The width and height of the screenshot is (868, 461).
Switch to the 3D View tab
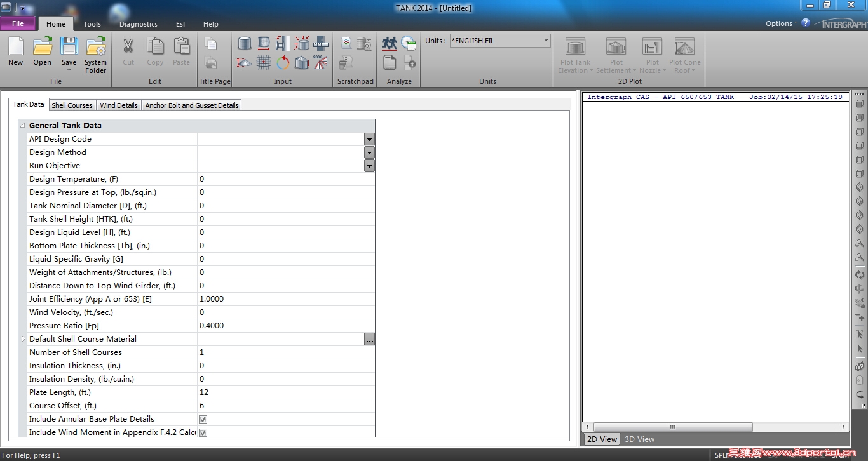pyautogui.click(x=640, y=439)
